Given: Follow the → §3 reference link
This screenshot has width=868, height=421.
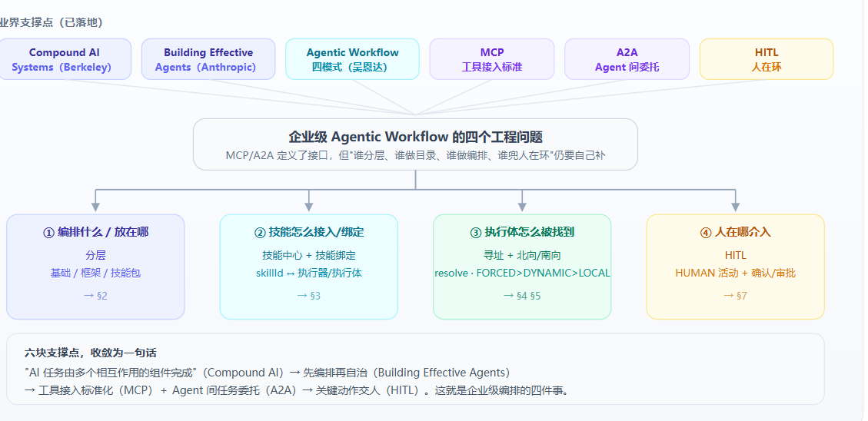Looking at the screenshot, I should tap(309, 296).
